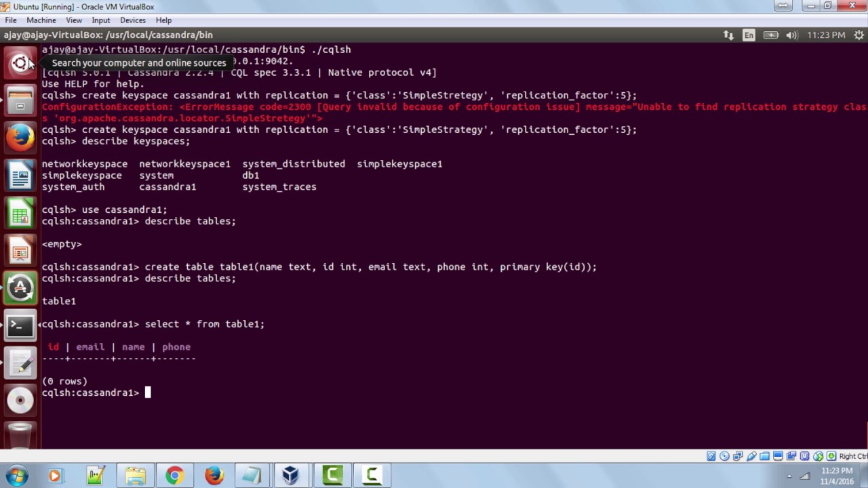
Task: Click the 11:23 PM clock in Ubuntu panel
Action: [825, 35]
